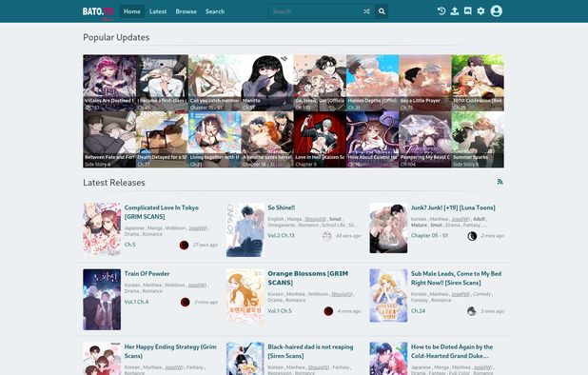Image resolution: width=588 pixels, height=375 pixels.
Task: Click uploader avatar beside 4 mins ago
Action: tap(328, 311)
